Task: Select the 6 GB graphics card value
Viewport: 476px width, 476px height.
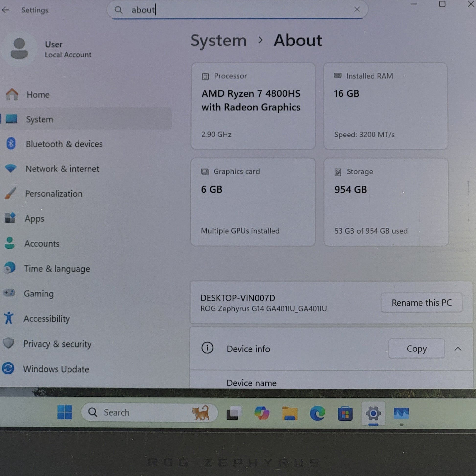Action: click(212, 189)
